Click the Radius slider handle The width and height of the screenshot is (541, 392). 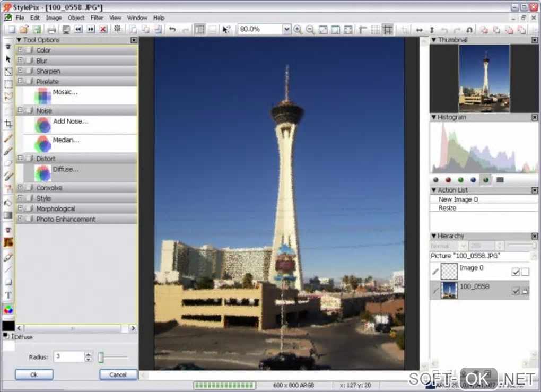click(x=101, y=358)
